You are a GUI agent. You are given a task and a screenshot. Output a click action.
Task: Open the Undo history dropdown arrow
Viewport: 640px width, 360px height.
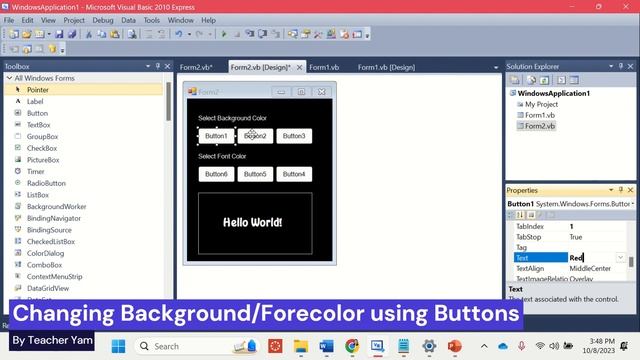tap(189, 34)
